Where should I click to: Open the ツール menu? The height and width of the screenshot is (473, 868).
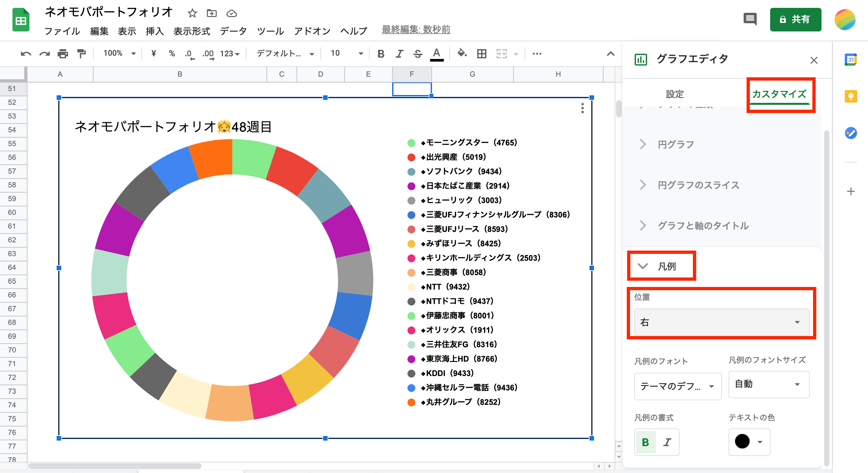(x=270, y=31)
